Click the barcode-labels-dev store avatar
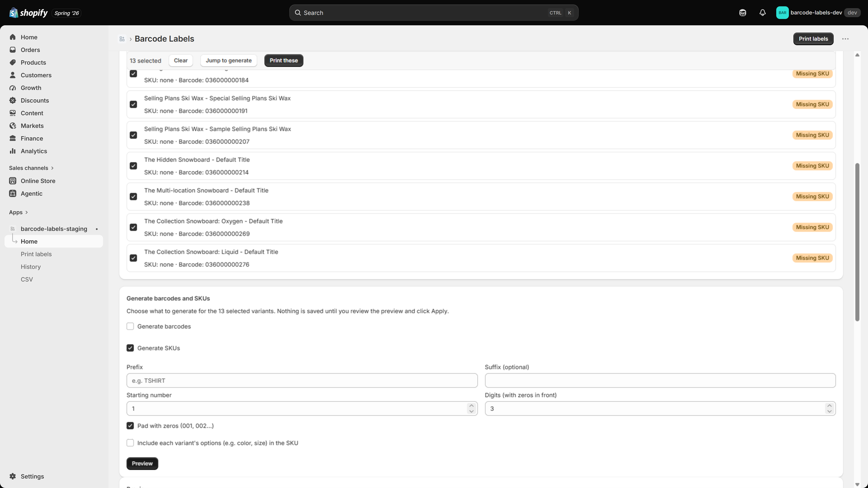The image size is (868, 488). tap(782, 13)
